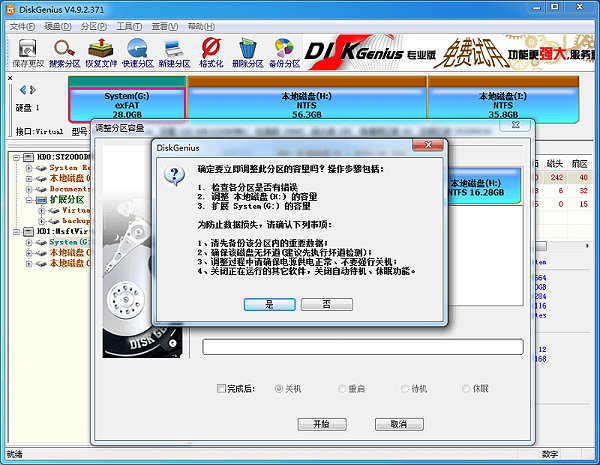Viewport: 600px width, 465px height.
Task: Click the 恢复文件 (Recover files) toolbar icon
Action: pos(101,53)
